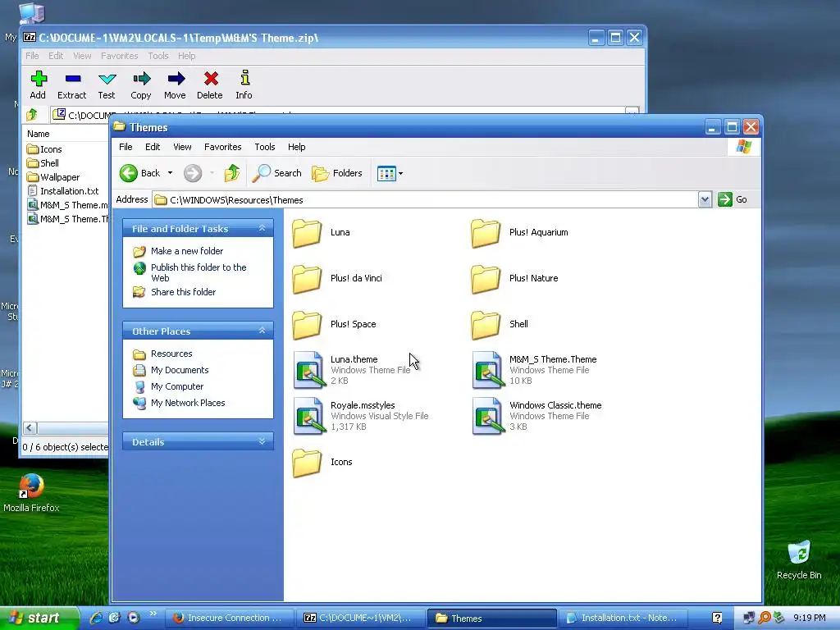The image size is (840, 630).
Task: Run Test from the 7-Zip toolbar
Action: click(107, 84)
